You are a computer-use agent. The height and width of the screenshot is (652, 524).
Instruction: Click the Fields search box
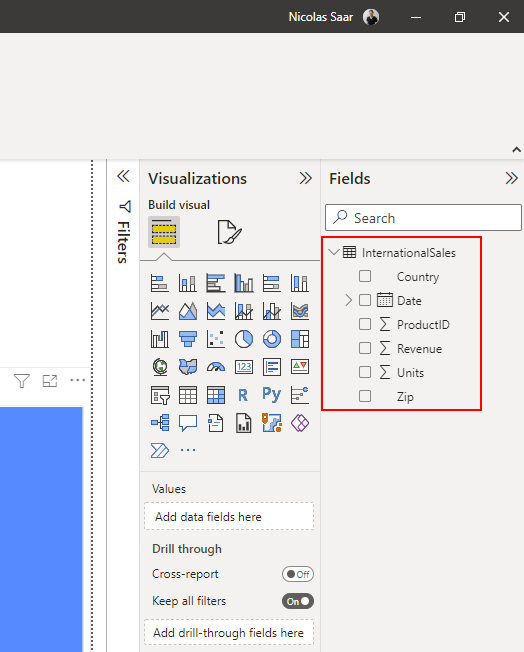[x=423, y=217]
